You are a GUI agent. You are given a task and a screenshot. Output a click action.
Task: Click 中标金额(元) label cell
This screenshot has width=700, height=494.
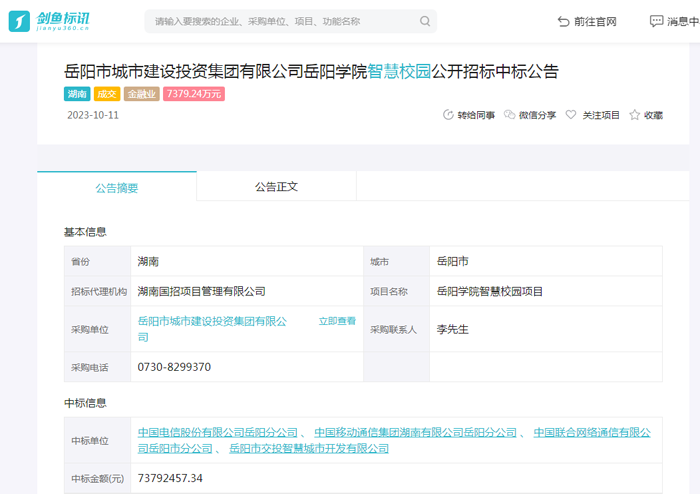97,478
